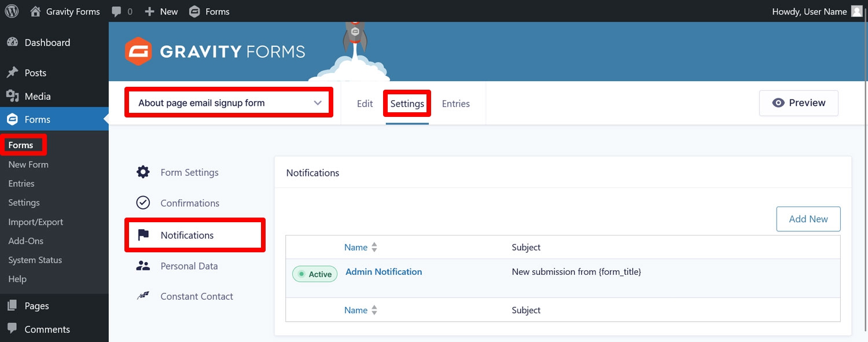The image size is (868, 342).
Task: Toggle the Active status of Admin Notification
Action: 315,274
